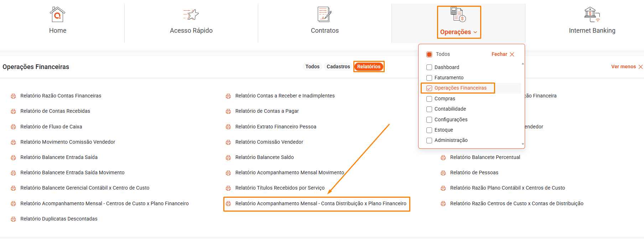This screenshot has height=239, width=644.
Task: Check the Dashboard checkbox
Action: 429,67
